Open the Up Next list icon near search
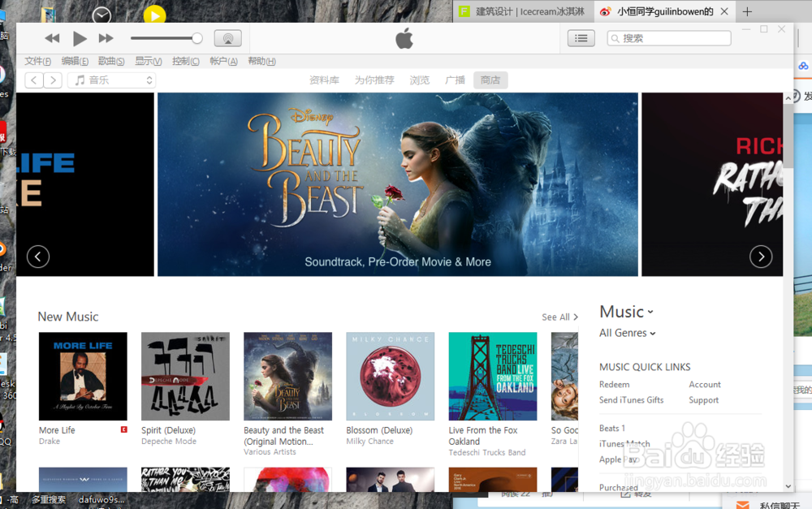812x509 pixels. 581,37
